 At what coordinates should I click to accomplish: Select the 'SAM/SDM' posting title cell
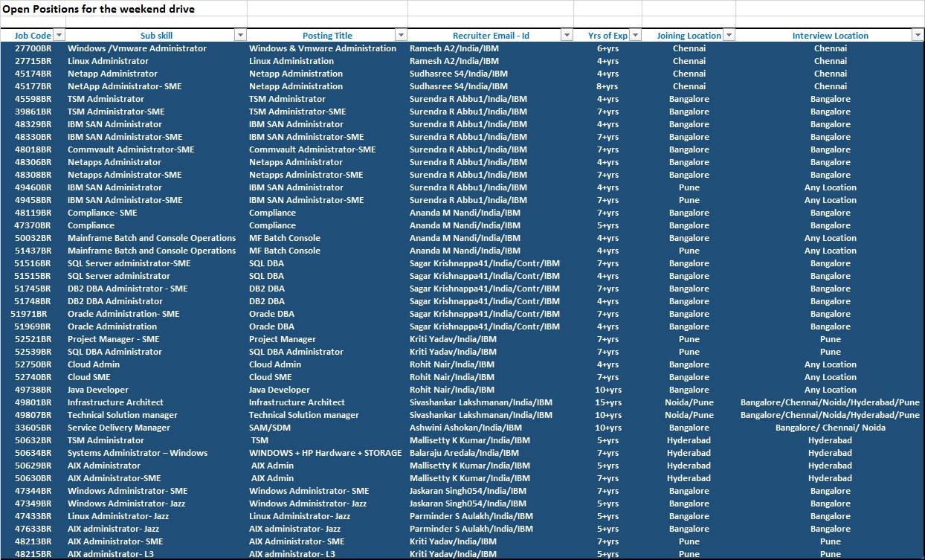pyautogui.click(x=270, y=428)
